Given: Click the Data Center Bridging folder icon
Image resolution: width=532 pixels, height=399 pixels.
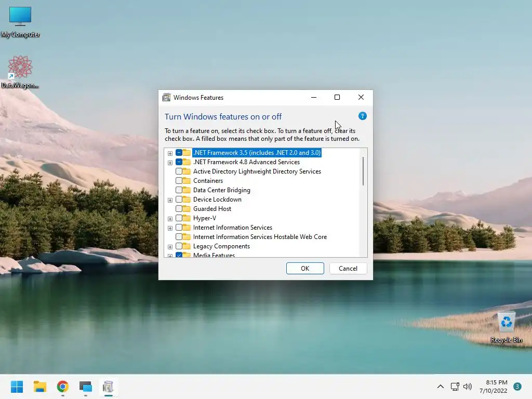Looking at the screenshot, I should (x=187, y=190).
